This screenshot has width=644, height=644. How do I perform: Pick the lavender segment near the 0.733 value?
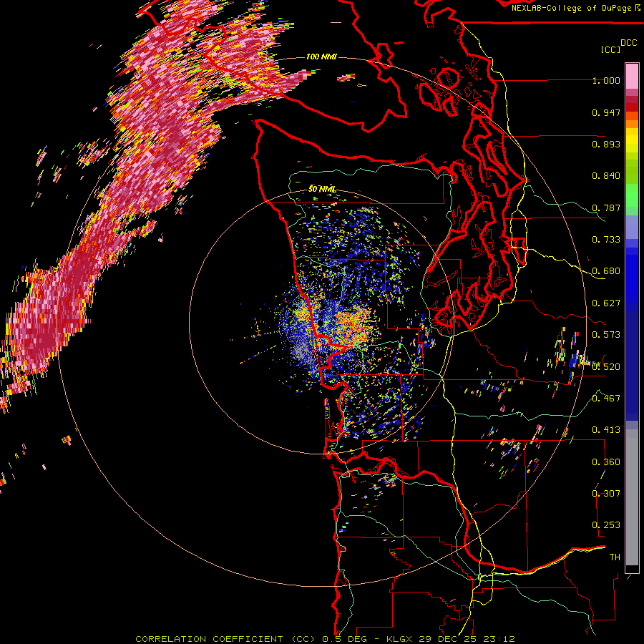click(632, 227)
